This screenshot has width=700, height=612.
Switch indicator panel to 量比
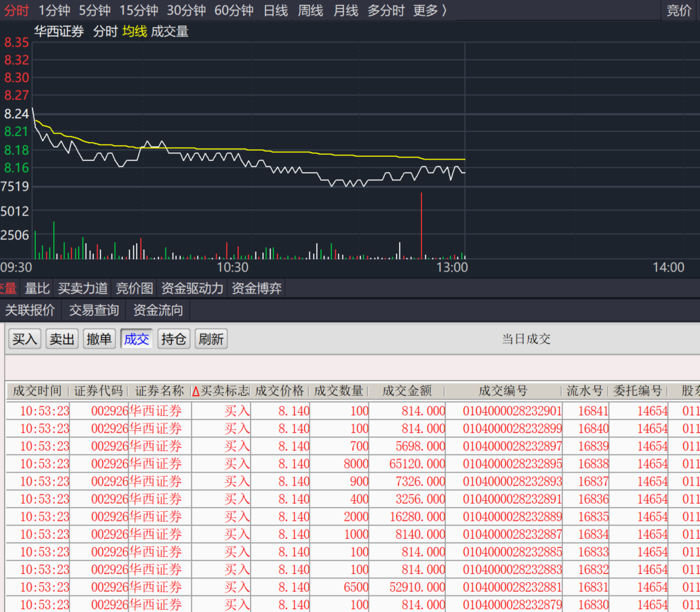pyautogui.click(x=37, y=288)
